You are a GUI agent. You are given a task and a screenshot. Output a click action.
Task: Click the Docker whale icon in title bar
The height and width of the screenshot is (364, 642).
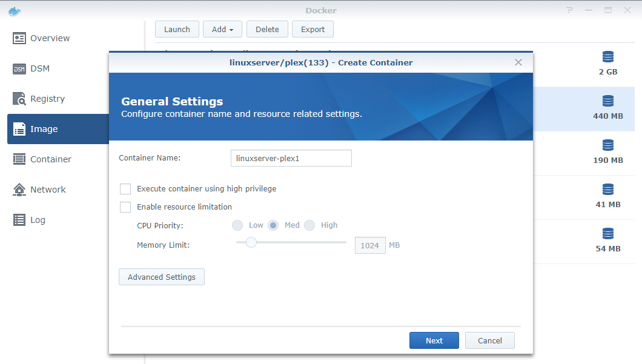(x=15, y=11)
